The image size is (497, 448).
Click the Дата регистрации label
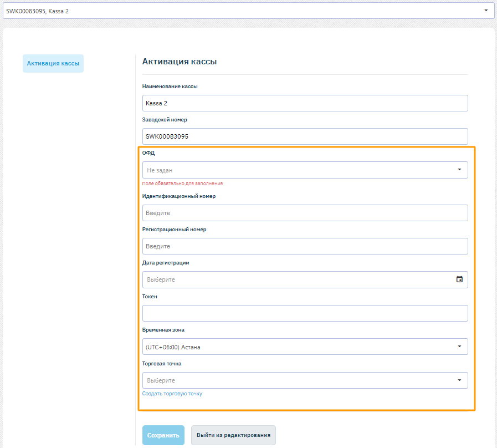[x=166, y=263]
